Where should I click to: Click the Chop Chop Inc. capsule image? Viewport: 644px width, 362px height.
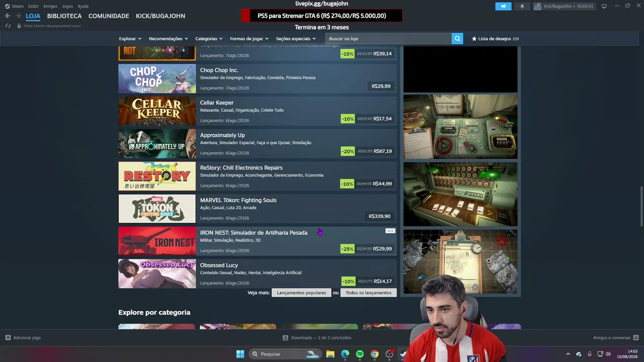click(157, 79)
